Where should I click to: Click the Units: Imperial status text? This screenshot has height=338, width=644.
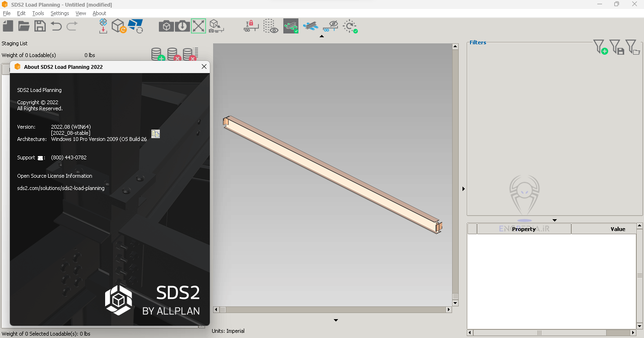point(228,331)
